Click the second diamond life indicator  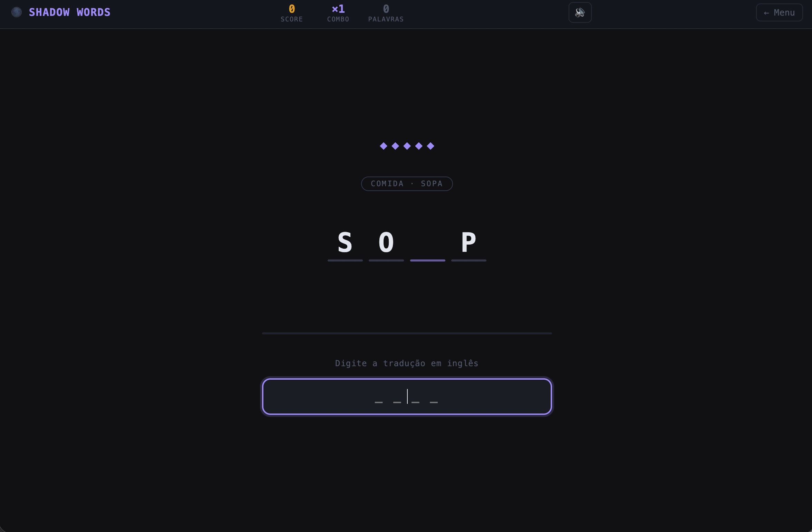coord(395,146)
